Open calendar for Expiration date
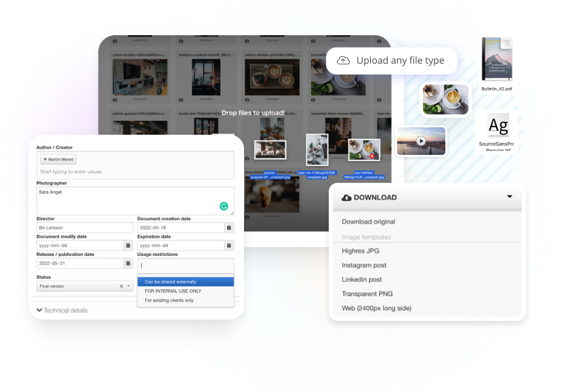The image size is (566, 392). tap(229, 245)
